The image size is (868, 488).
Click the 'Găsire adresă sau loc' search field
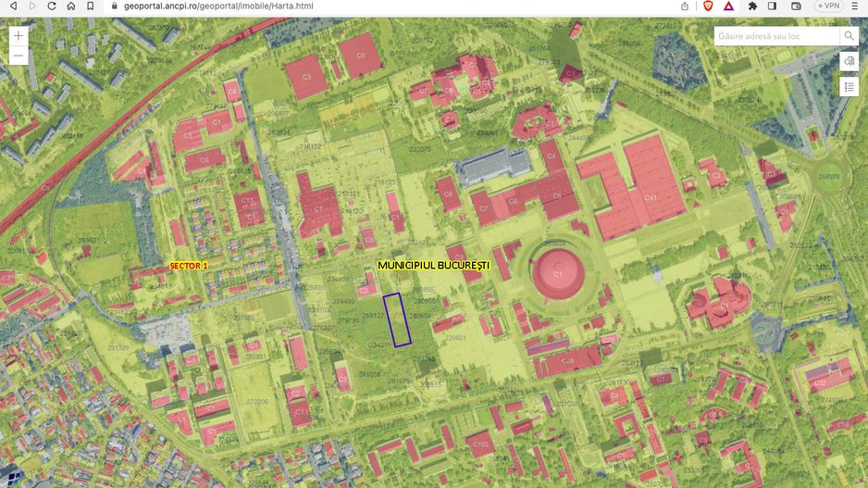coord(775,36)
